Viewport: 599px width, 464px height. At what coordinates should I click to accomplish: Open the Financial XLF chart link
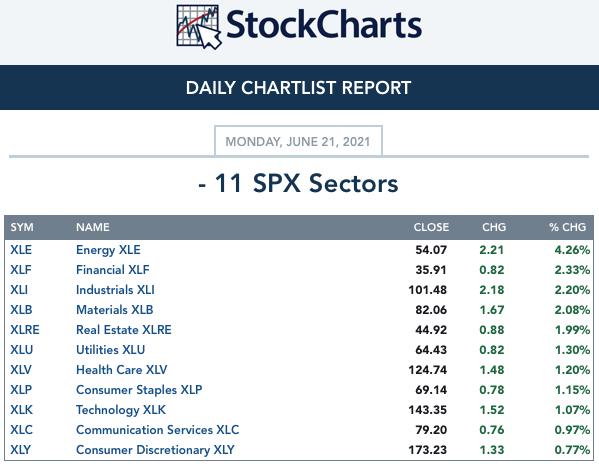click(113, 270)
